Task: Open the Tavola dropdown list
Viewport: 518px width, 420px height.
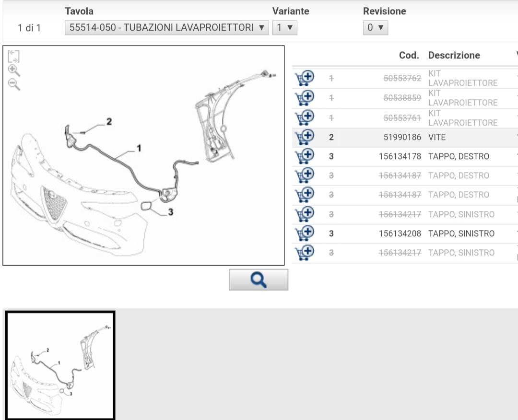Action: click(166, 27)
